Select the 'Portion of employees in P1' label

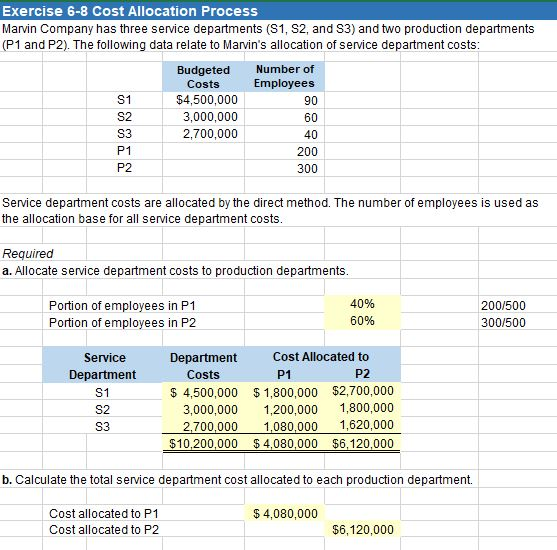(122, 306)
